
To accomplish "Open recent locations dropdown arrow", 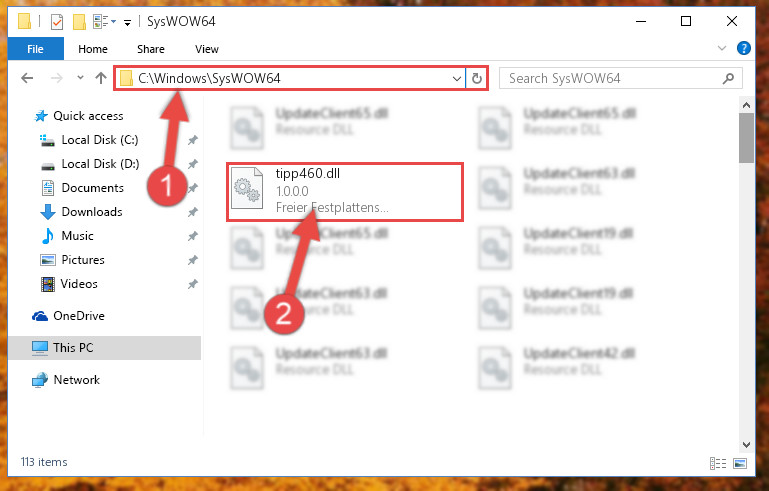I will click(80, 78).
